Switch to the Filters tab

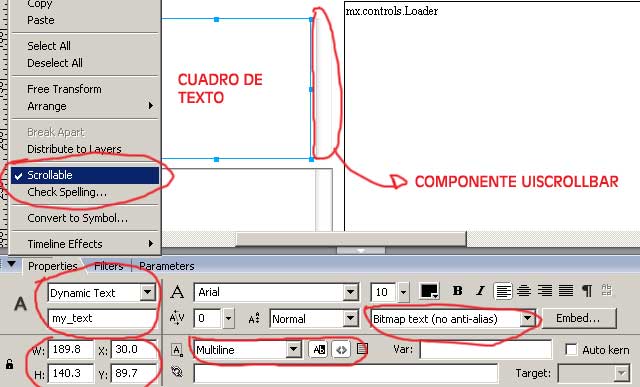click(109, 266)
